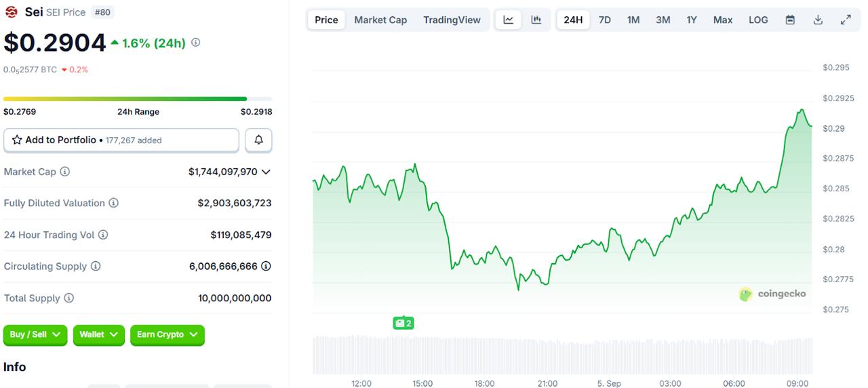Viewport: 868px width, 388px height.
Task: Click the $0.2904 price value
Action: [x=55, y=43]
